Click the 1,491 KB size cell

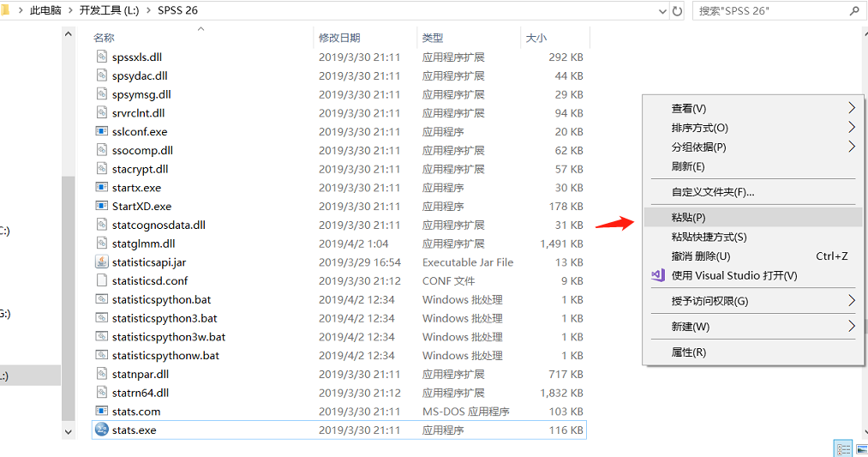click(x=561, y=244)
